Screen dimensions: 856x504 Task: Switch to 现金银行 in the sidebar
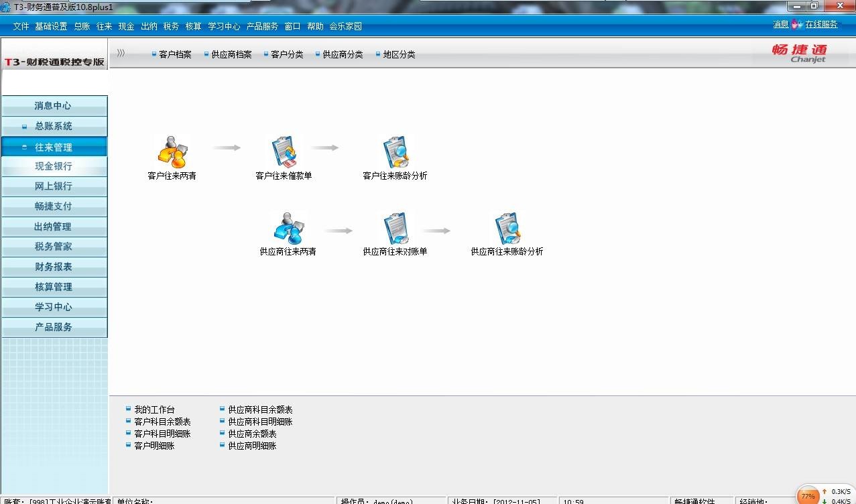pyautogui.click(x=54, y=166)
